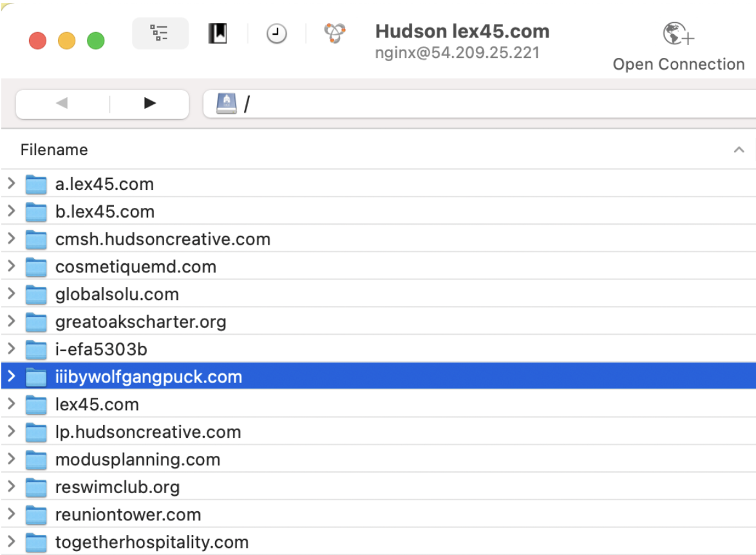Click the Open Connection label
This screenshot has height=555, width=756.
click(x=678, y=64)
